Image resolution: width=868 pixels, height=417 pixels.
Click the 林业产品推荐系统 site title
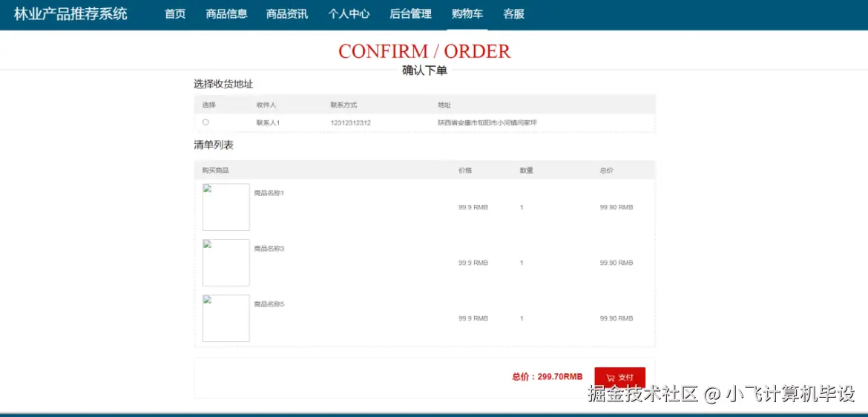tap(70, 14)
